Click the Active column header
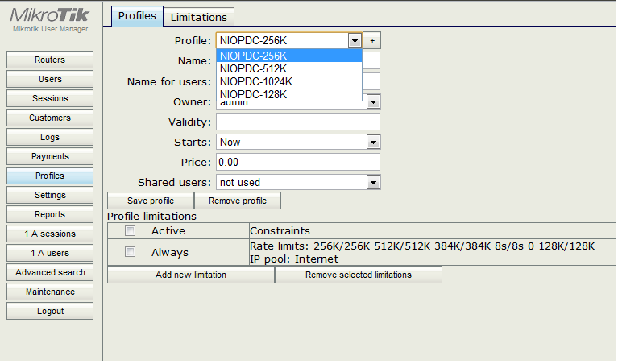618x364 pixels. pos(168,231)
